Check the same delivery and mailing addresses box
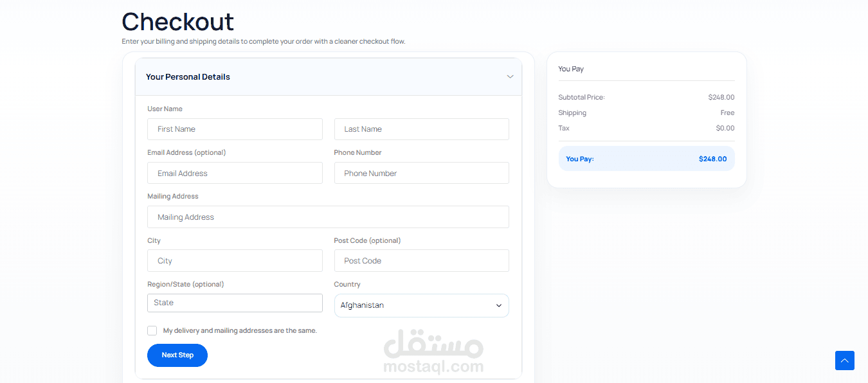Image resolution: width=868 pixels, height=383 pixels. [x=152, y=330]
